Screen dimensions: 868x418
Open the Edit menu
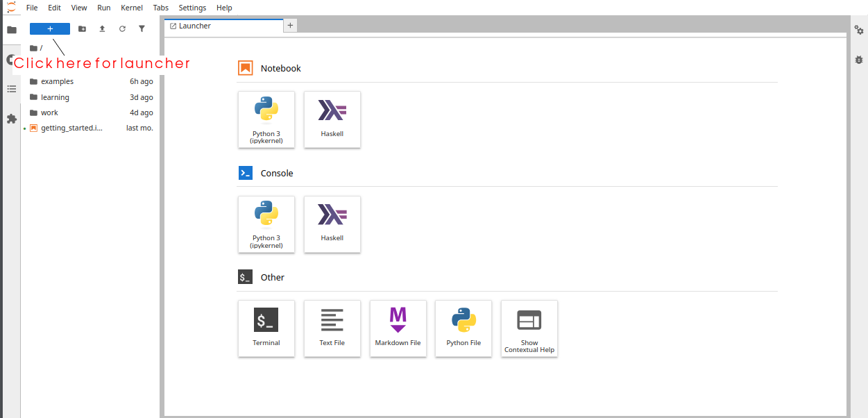pyautogui.click(x=55, y=8)
